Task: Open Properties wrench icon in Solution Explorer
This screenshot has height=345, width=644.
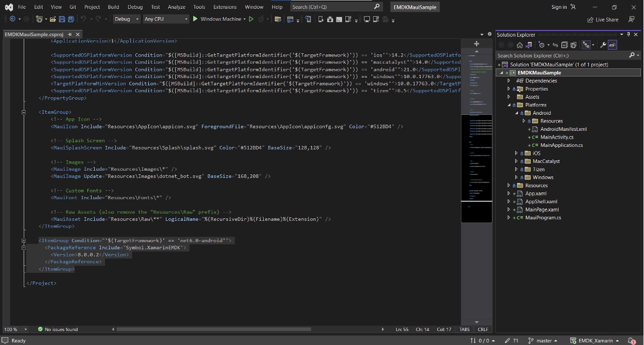Action: click(603, 45)
